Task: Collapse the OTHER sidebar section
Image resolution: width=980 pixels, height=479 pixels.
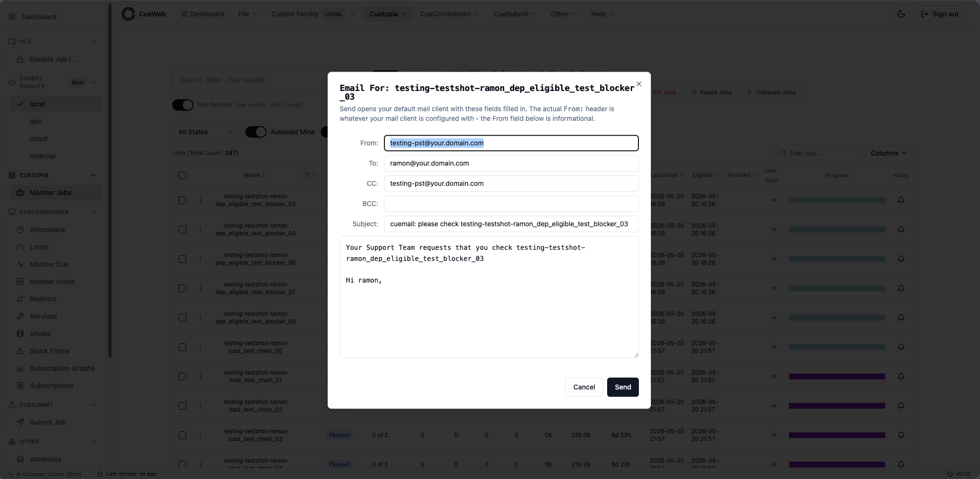Action: (x=93, y=441)
